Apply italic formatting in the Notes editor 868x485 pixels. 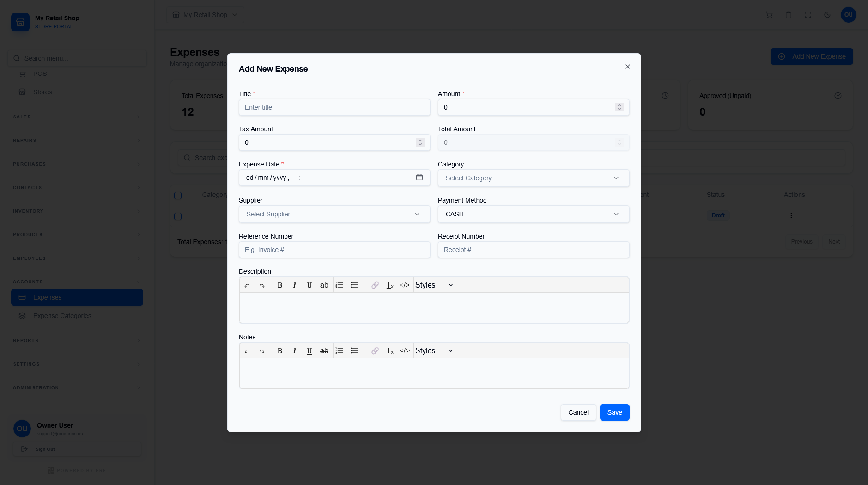(294, 350)
